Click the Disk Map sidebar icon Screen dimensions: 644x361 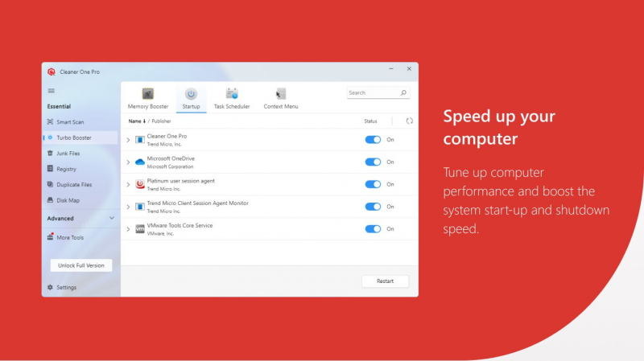(x=50, y=200)
